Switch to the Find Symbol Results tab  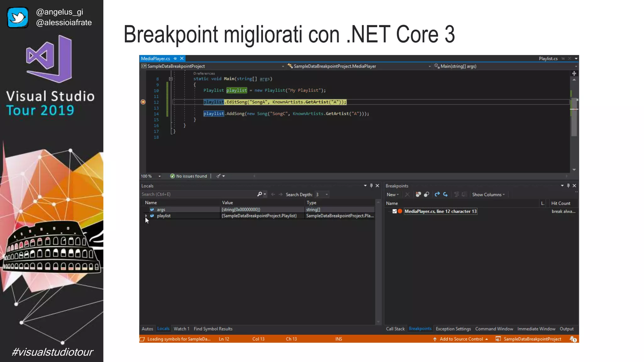click(213, 329)
